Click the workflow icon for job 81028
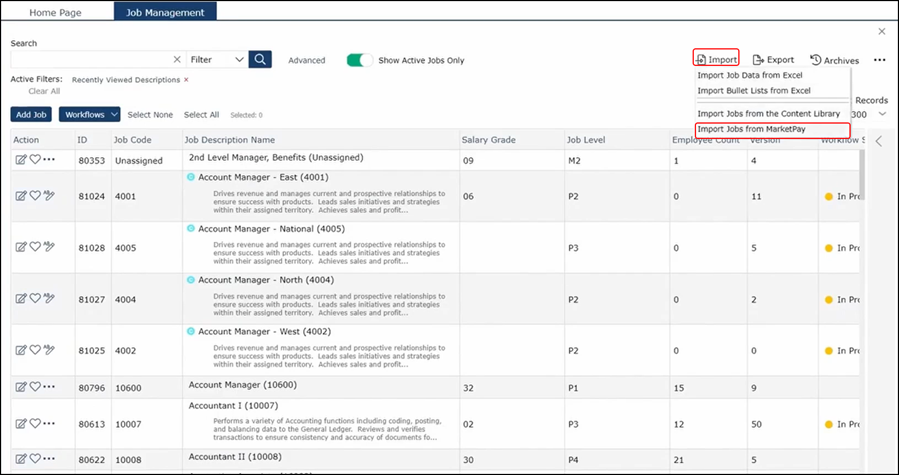Viewport: 899px width, 476px height. click(49, 246)
